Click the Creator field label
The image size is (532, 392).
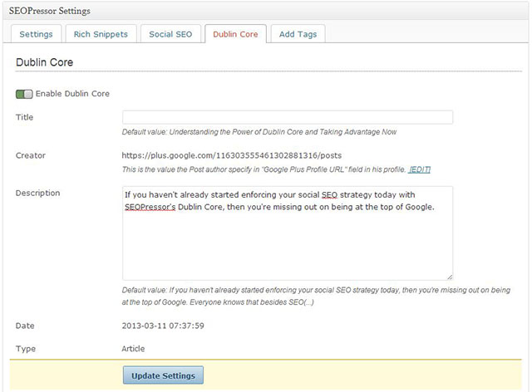click(31, 155)
